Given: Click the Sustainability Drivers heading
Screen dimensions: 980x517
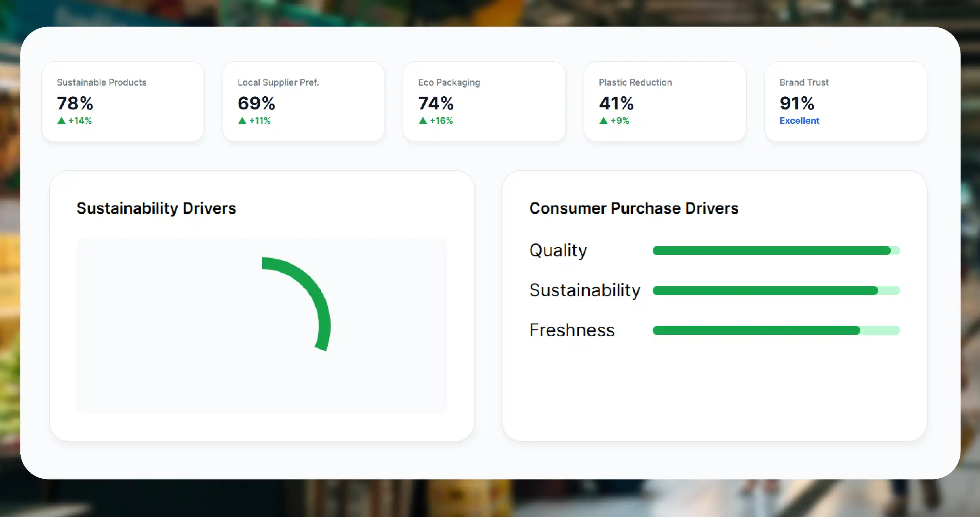Looking at the screenshot, I should [156, 208].
